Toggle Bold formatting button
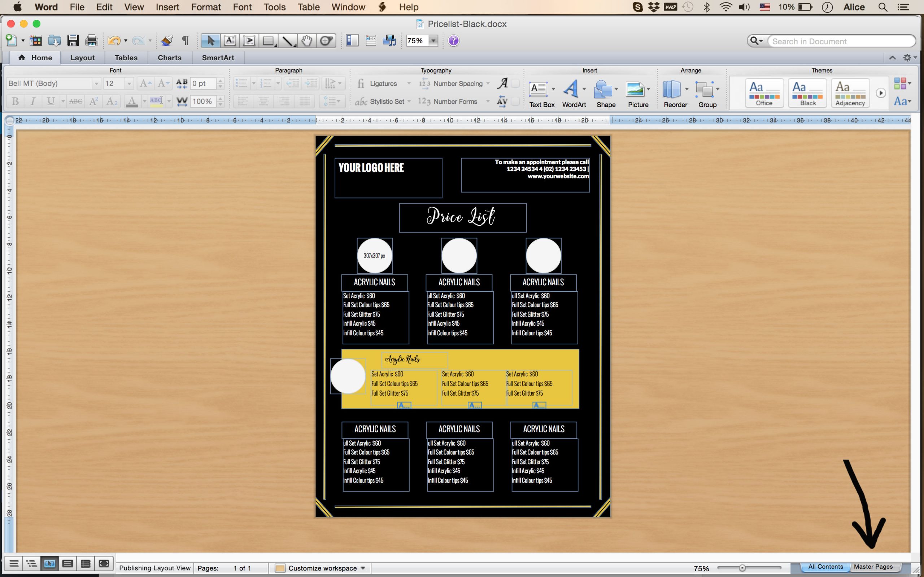 click(x=15, y=101)
